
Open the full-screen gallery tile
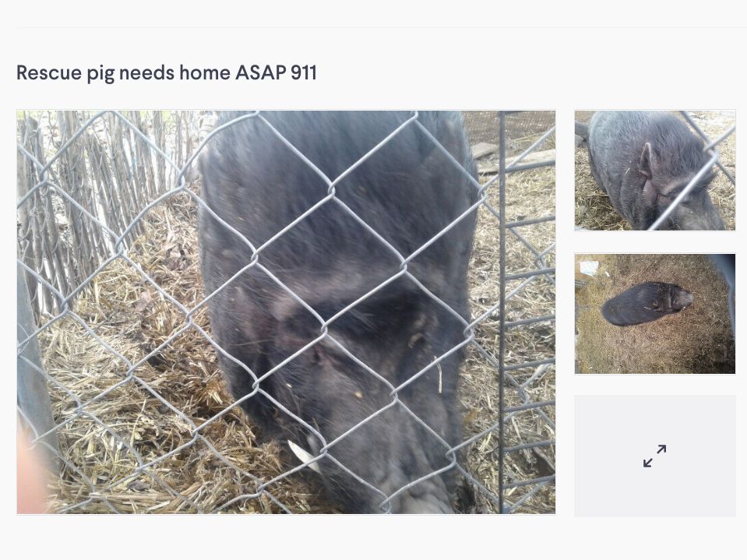(654, 456)
